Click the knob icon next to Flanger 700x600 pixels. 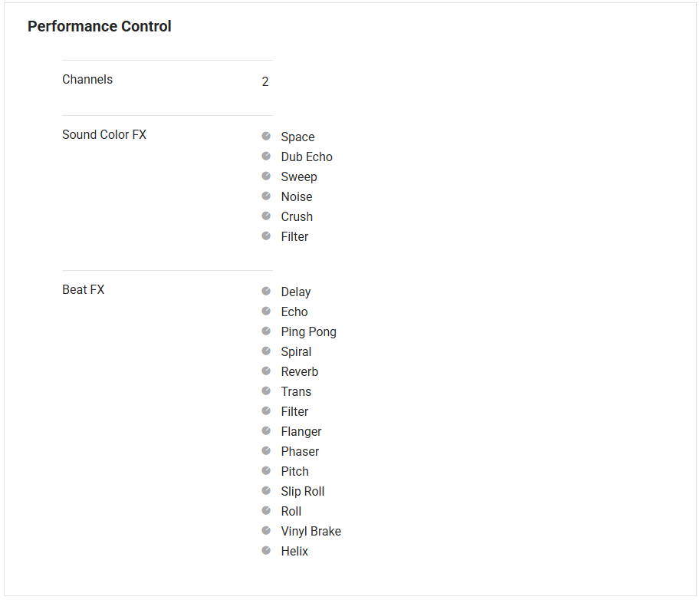[x=266, y=430]
